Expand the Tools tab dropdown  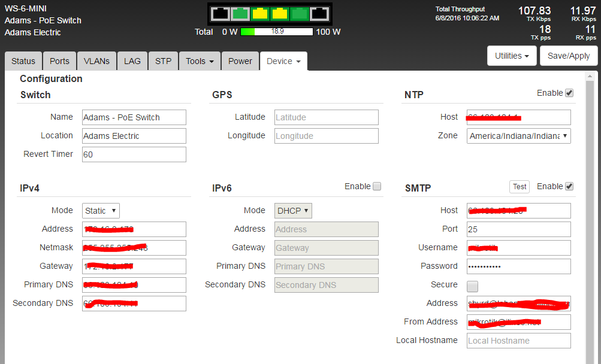(x=200, y=61)
